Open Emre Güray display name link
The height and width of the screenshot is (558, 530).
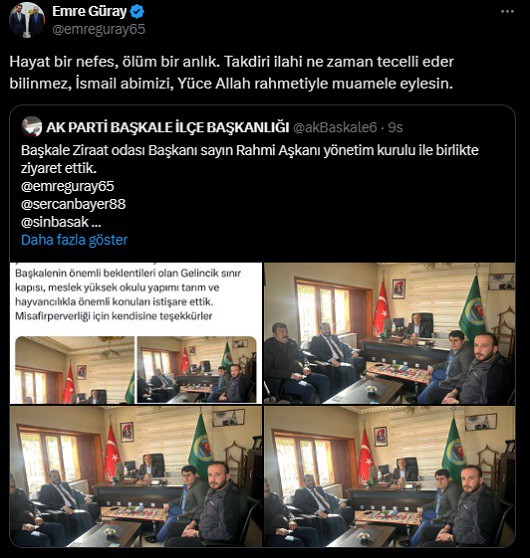click(89, 11)
